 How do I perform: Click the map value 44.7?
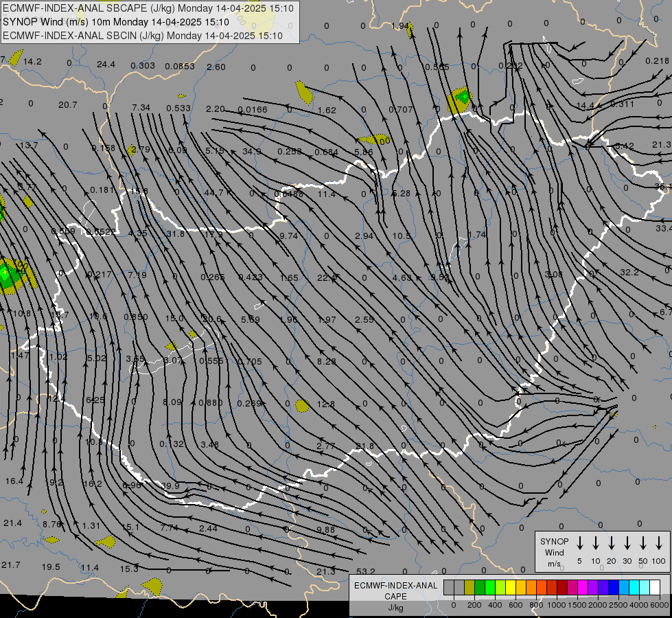[x=213, y=192]
